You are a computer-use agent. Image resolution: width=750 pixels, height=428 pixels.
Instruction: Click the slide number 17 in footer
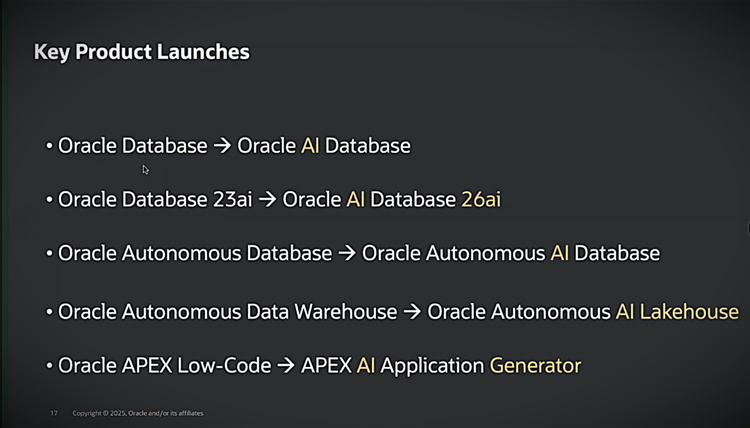tap(54, 413)
